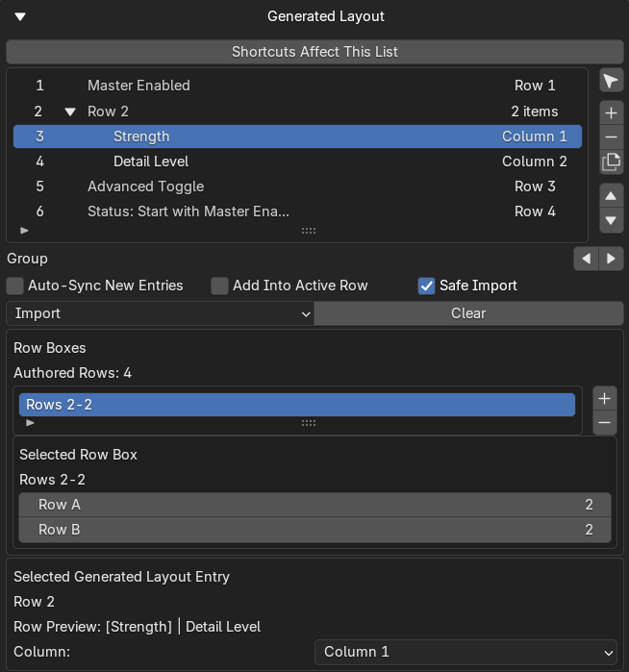Remove the generated layout entry with minus
The width and height of the screenshot is (629, 672).
[x=611, y=137]
